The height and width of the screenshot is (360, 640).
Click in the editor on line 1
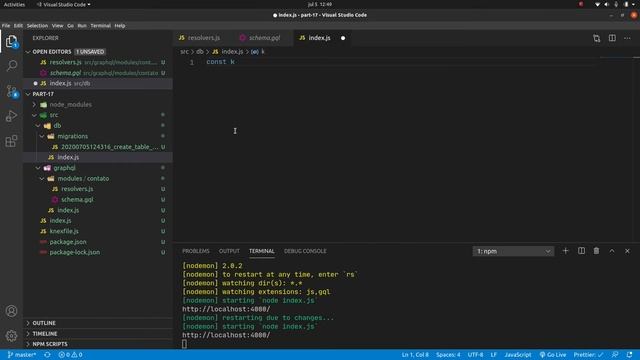pos(402,62)
